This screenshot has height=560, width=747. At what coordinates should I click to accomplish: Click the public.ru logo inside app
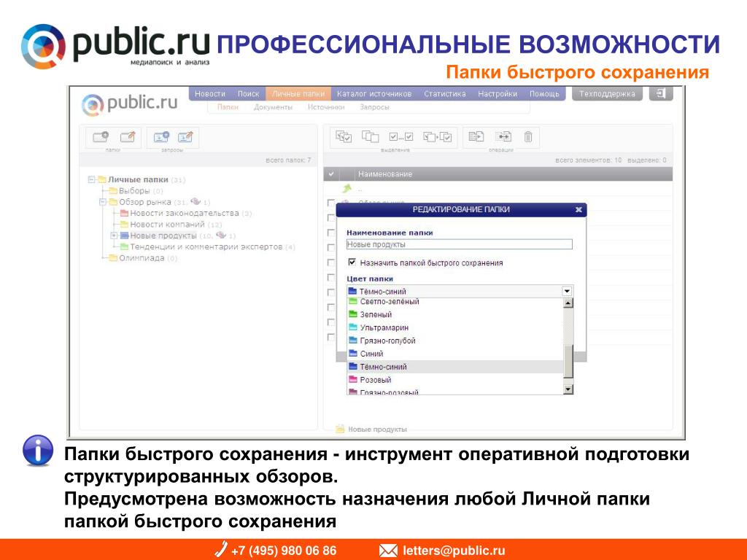[x=129, y=104]
